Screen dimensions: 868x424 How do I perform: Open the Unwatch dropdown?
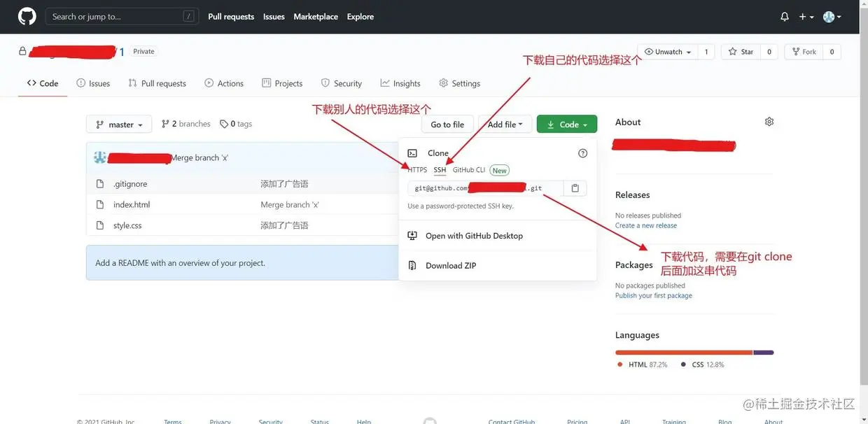pyautogui.click(x=668, y=52)
